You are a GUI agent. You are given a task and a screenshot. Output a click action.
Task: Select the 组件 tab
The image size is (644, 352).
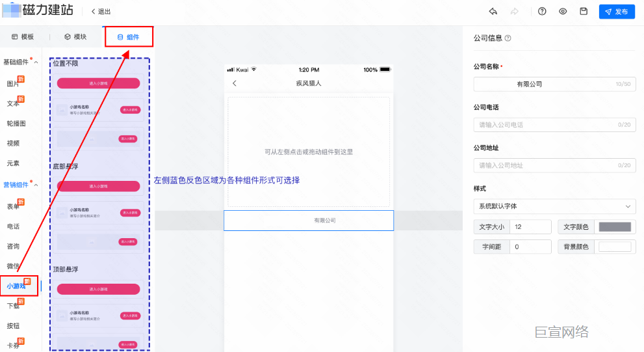[x=129, y=37]
